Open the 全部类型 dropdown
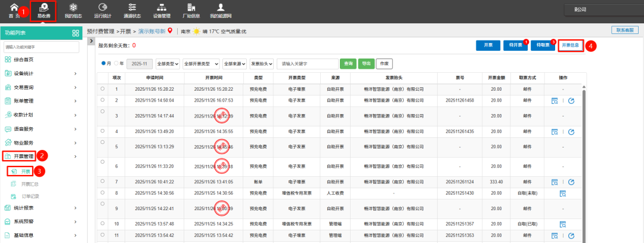Image resolution: width=644 pixels, height=243 pixels. tap(168, 64)
